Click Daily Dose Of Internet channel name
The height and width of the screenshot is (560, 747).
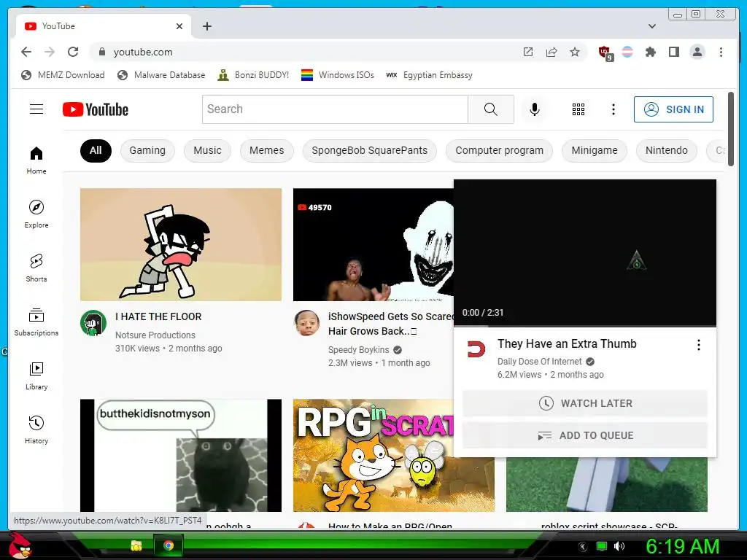click(539, 362)
